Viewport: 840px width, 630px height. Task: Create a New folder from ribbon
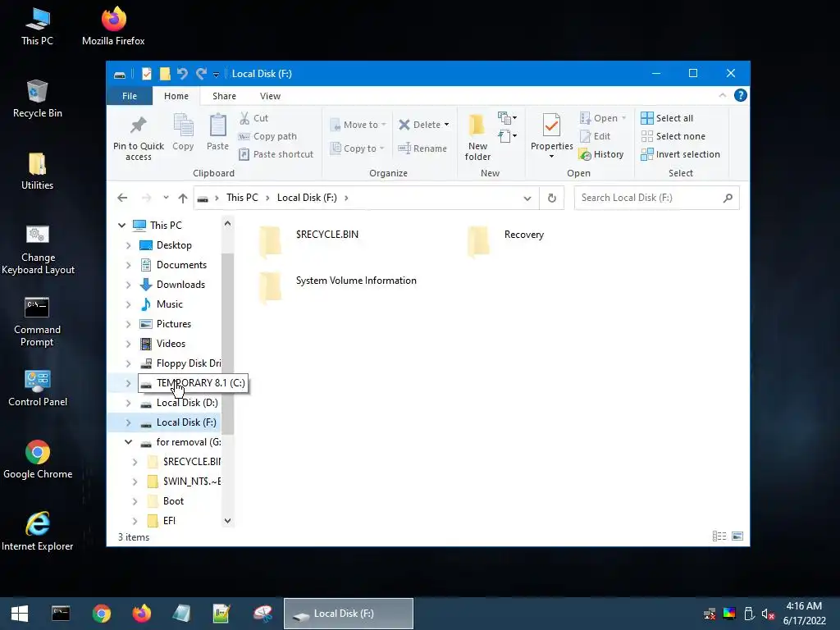tap(477, 137)
